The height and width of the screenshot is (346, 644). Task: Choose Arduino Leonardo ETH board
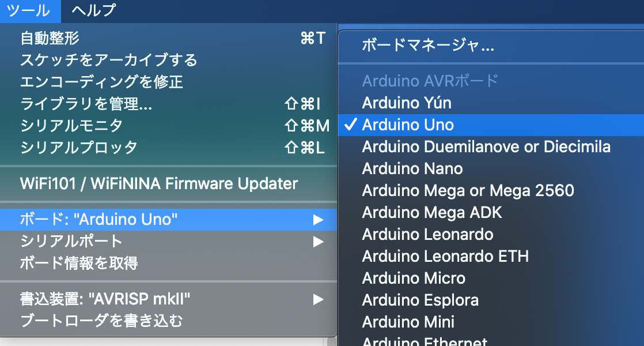[445, 257]
